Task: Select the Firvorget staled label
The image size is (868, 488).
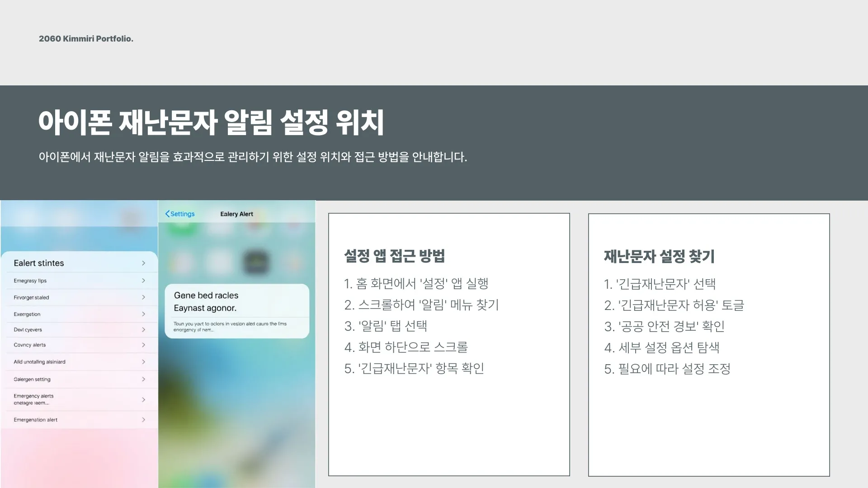Action: coord(31,297)
